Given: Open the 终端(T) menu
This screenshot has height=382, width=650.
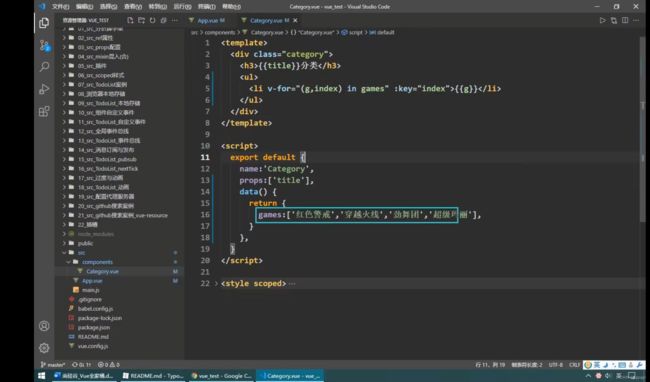Looking at the screenshot, I should tap(206, 7).
